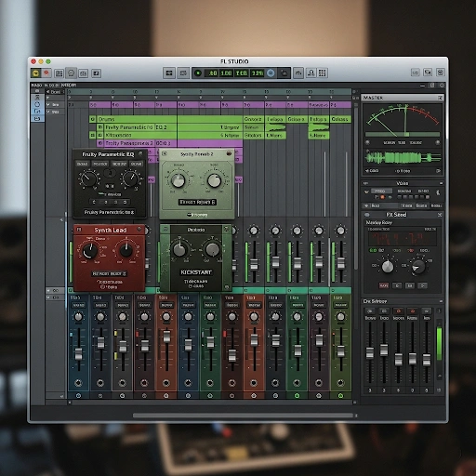Expand the upper chevron left of the mixer section
The image size is (476, 476).
point(48,290)
